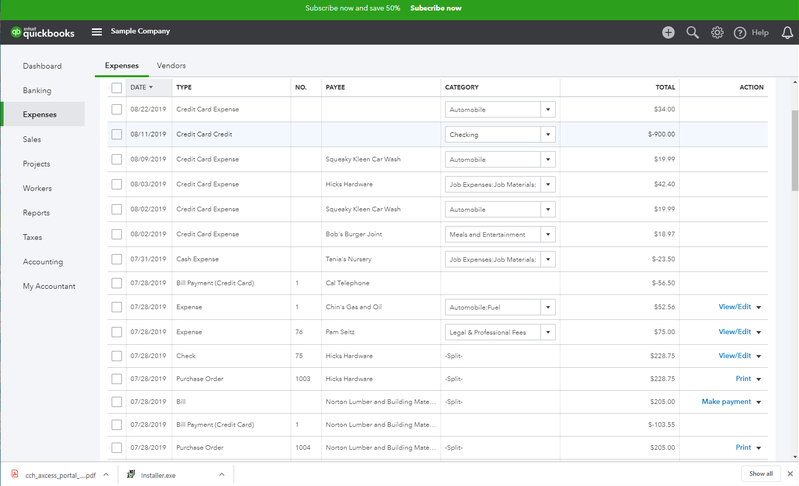Click the vertical scrollbar thumb

[x=794, y=151]
